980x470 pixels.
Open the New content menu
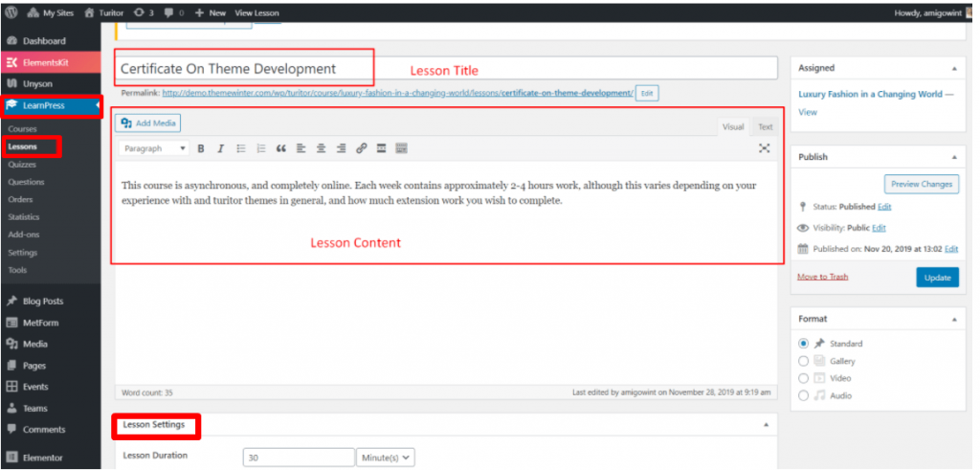[x=210, y=12]
